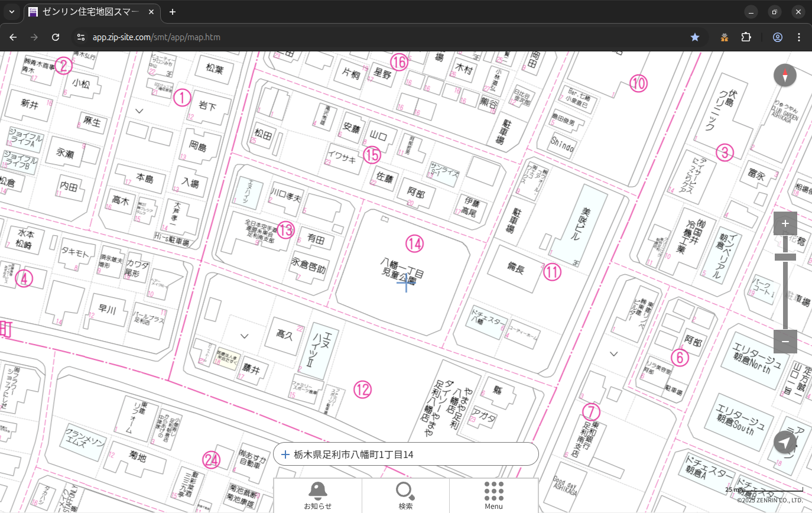Click the zoom level slider handle
Viewport: 812px width, 513px height.
tap(785, 257)
